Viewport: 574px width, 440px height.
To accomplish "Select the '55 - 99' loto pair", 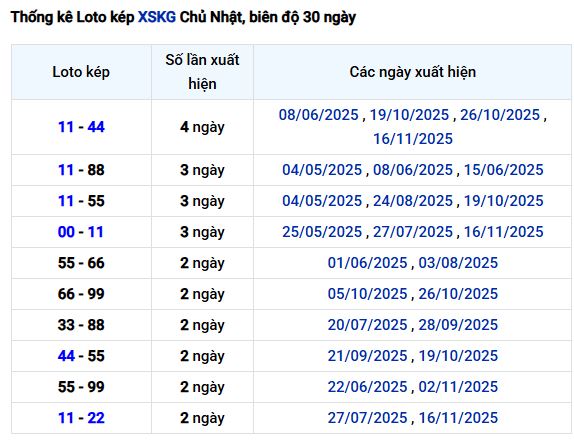I will [81, 387].
